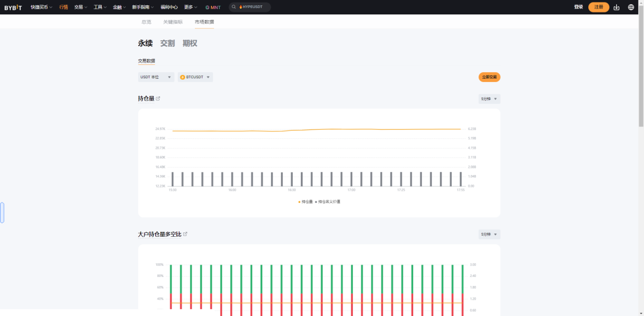This screenshot has width=644, height=316.
Task: Expand the 交易 menu
Action: (81, 7)
